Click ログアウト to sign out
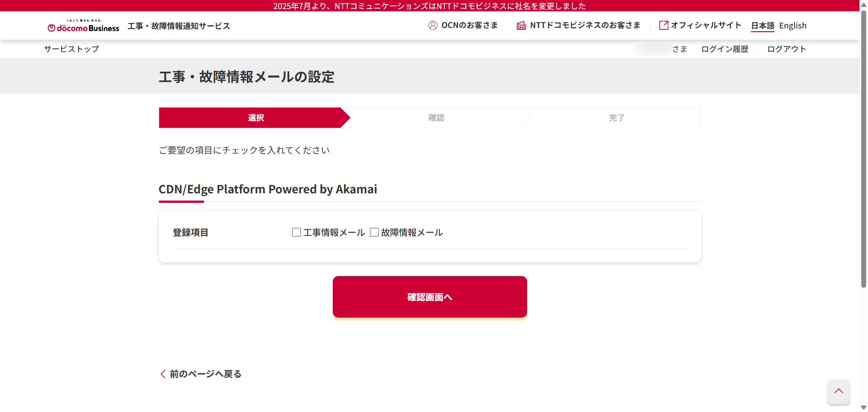Screen dimensions: 868x412 787,49
